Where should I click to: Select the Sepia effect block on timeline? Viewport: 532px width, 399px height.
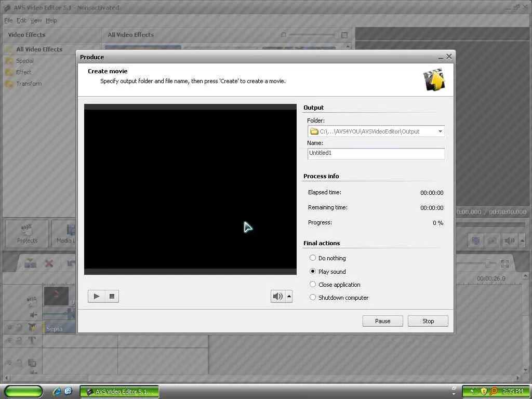coord(59,328)
